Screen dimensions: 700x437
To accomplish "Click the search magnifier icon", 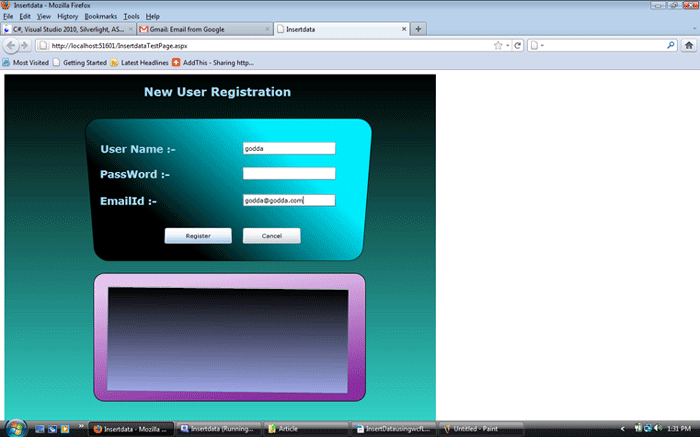I will point(671,45).
